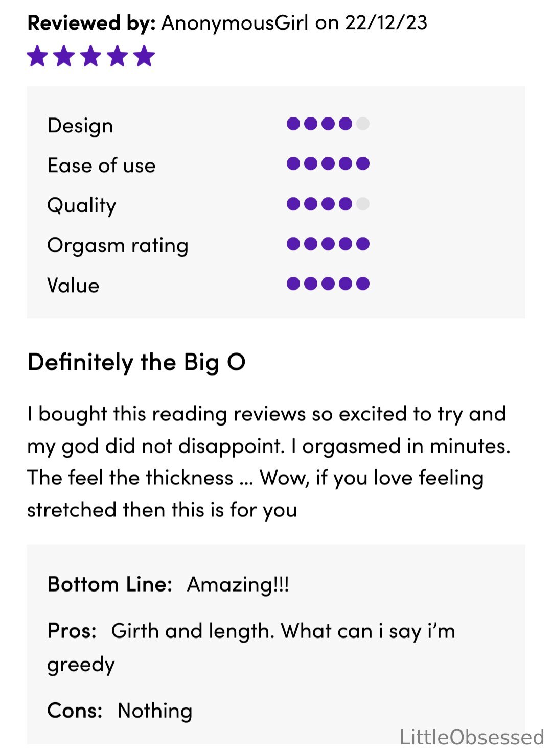552x756 pixels.
Task: Click the LittleObsessed watermark text
Action: (x=472, y=737)
